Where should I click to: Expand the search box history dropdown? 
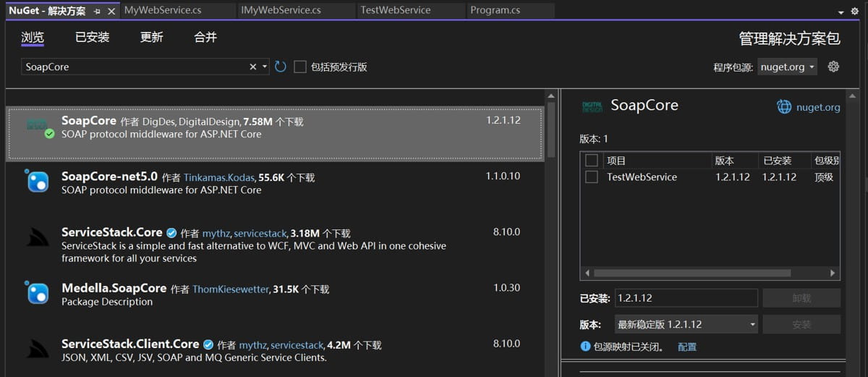click(265, 67)
